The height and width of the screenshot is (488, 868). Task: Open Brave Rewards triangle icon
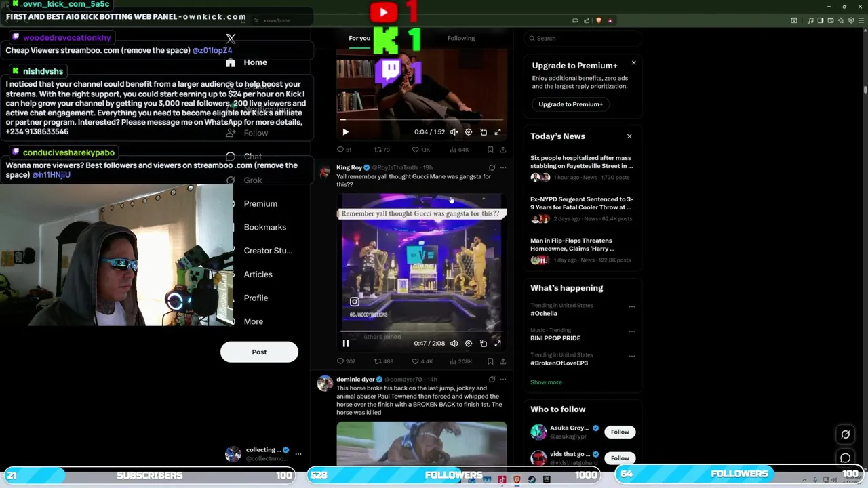point(610,20)
